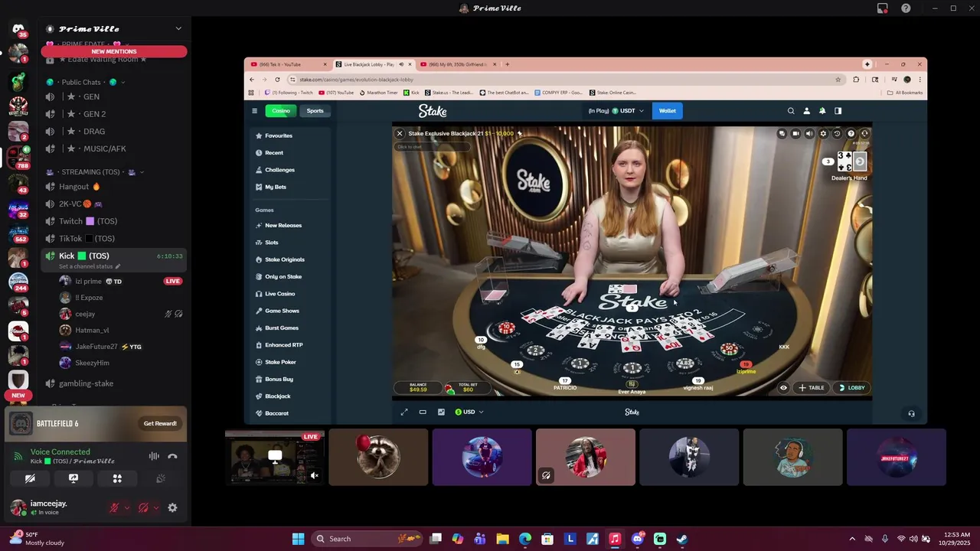Unmute the live stream thumbnail audio
980x551 pixels.
pyautogui.click(x=314, y=475)
